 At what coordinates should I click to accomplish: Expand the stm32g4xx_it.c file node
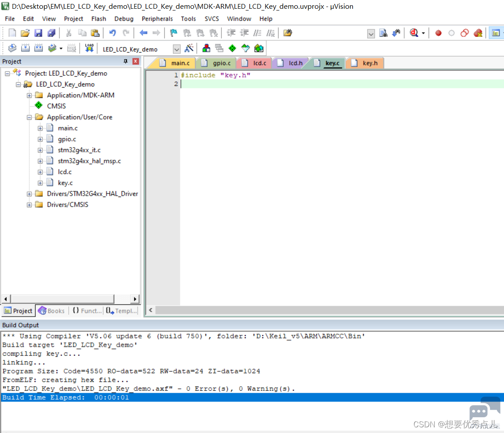tap(40, 150)
